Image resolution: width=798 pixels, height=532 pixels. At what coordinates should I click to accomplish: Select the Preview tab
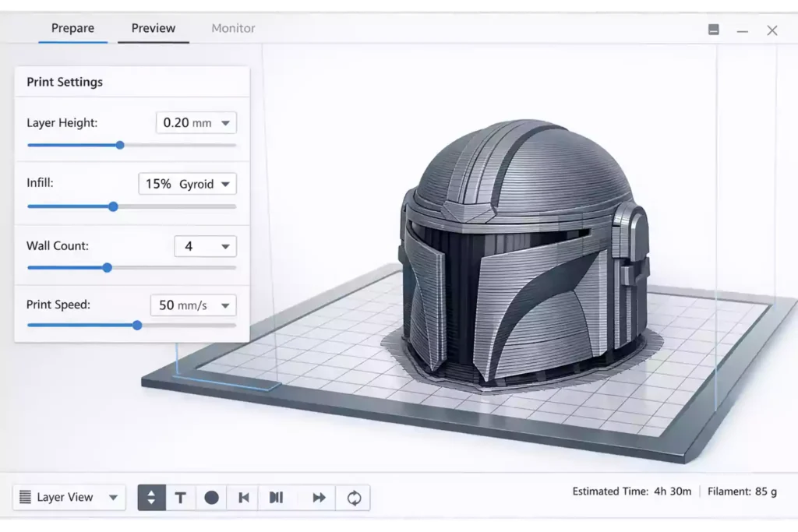tap(153, 28)
